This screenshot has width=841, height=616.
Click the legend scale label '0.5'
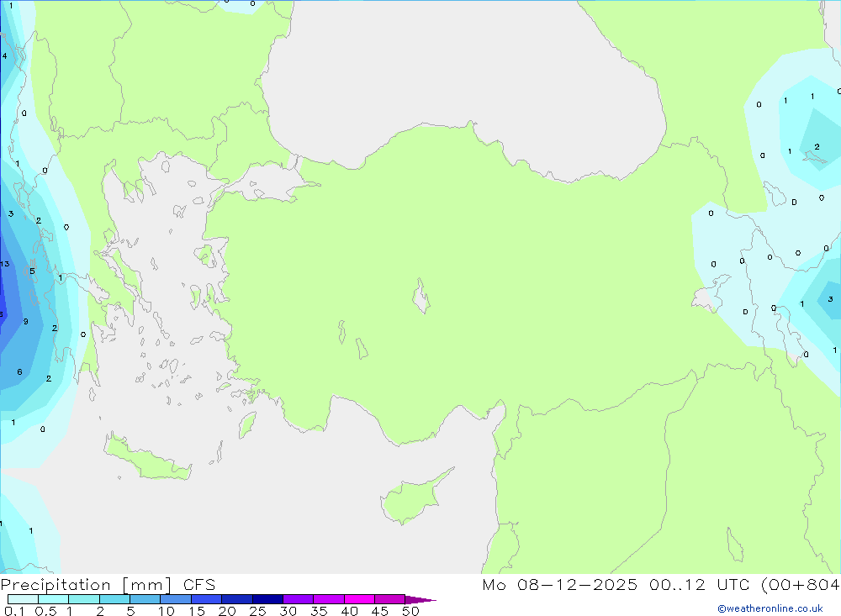pos(46,611)
